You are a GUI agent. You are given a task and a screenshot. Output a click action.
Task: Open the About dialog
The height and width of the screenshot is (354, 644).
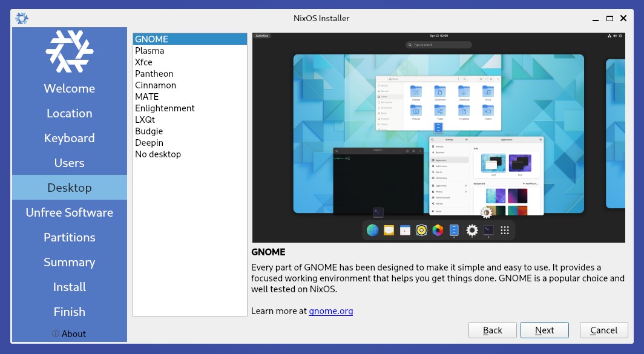pos(69,333)
